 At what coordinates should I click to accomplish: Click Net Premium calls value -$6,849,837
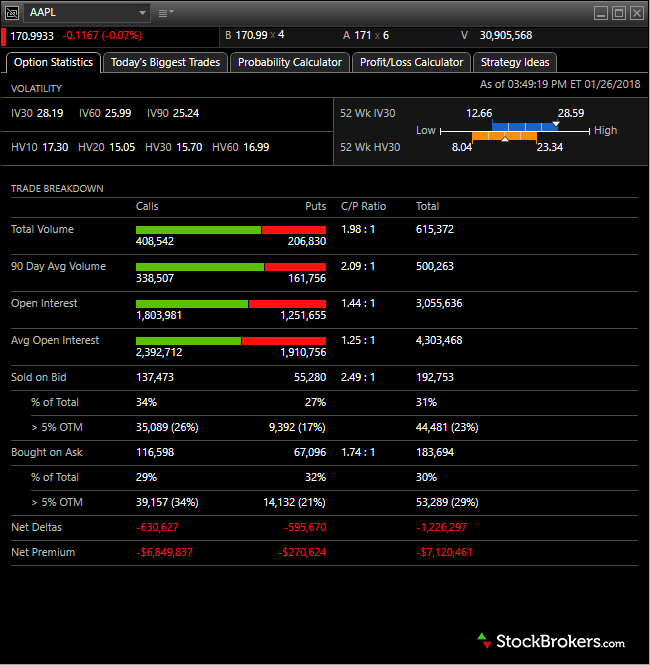(x=165, y=553)
